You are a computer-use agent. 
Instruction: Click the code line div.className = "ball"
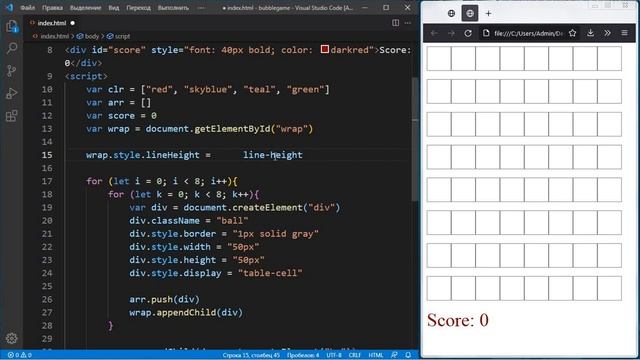click(x=189, y=221)
